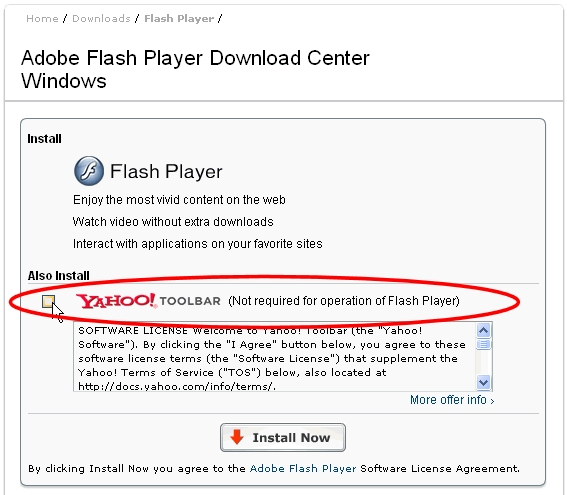Viewport: 567px width, 495px height.
Task: Click inside the Yahoo software license text box
Action: (x=275, y=357)
